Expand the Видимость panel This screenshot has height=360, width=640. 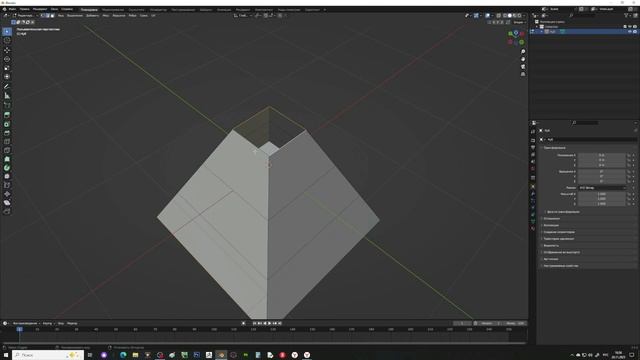coord(551,246)
